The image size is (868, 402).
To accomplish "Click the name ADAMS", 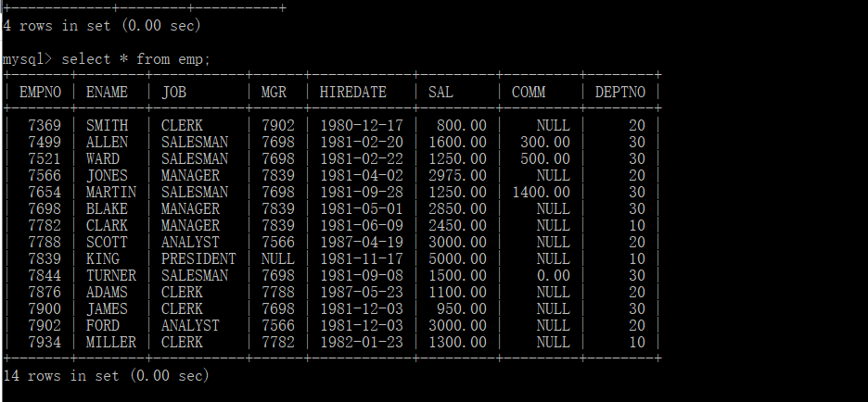I will (x=107, y=292).
